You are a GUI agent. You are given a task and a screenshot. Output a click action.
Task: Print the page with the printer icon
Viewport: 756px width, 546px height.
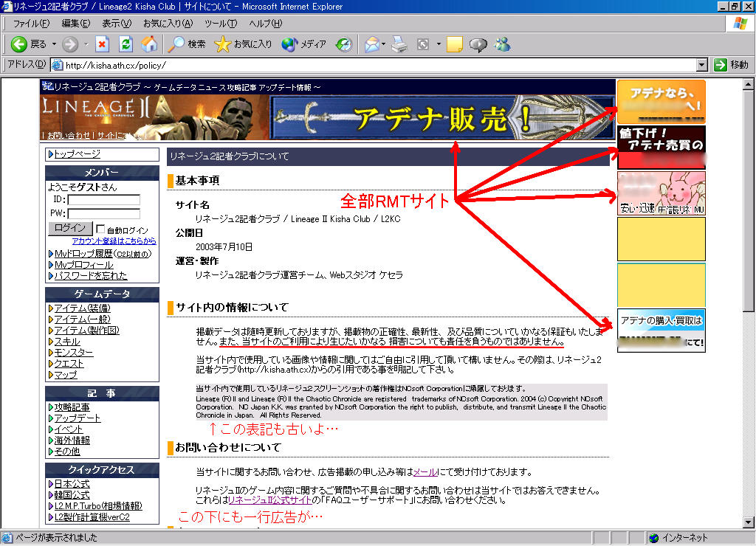[x=399, y=44]
